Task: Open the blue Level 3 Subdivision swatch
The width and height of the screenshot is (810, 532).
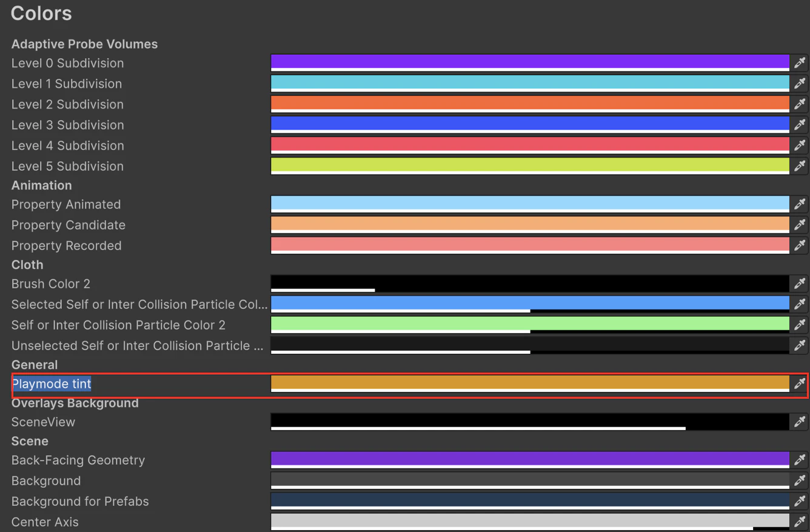Action: 530,125
